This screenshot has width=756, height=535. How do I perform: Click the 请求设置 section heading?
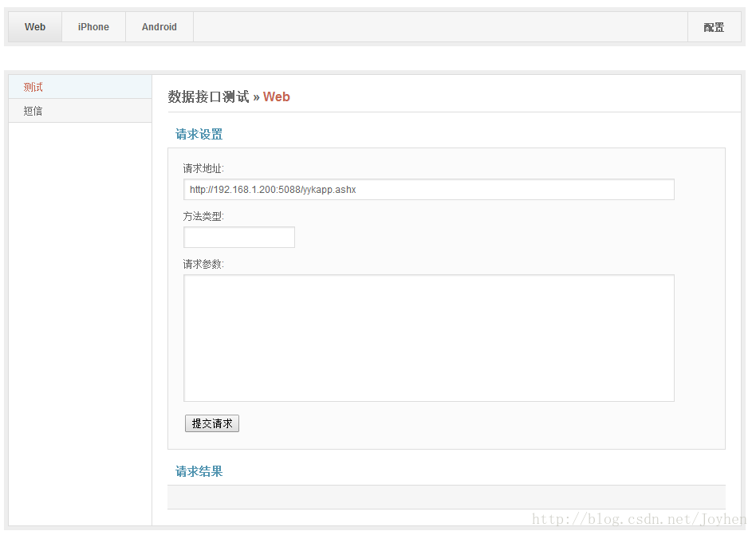[x=199, y=135]
